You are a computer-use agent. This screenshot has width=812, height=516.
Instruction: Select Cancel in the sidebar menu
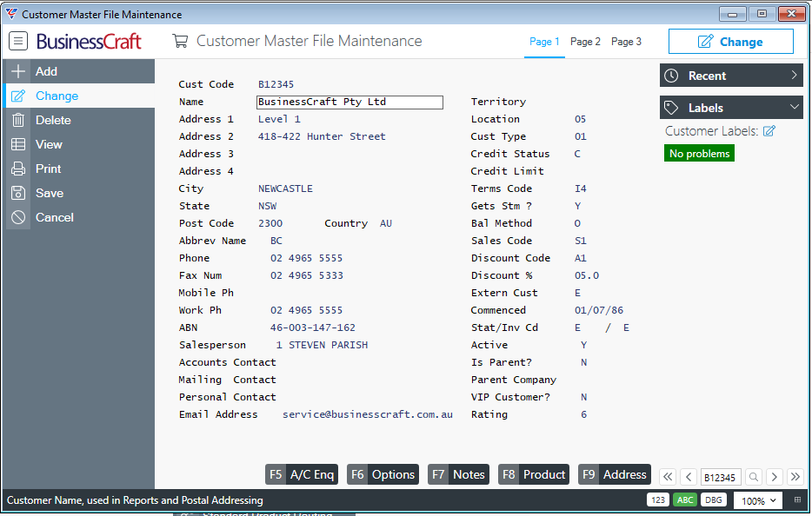(80, 217)
